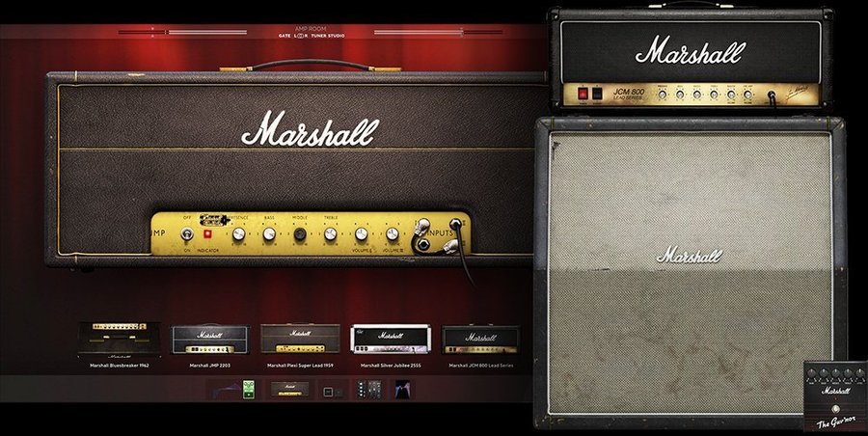
Task: Adjust the black Middle knob on the Plexi
Action: tap(300, 233)
